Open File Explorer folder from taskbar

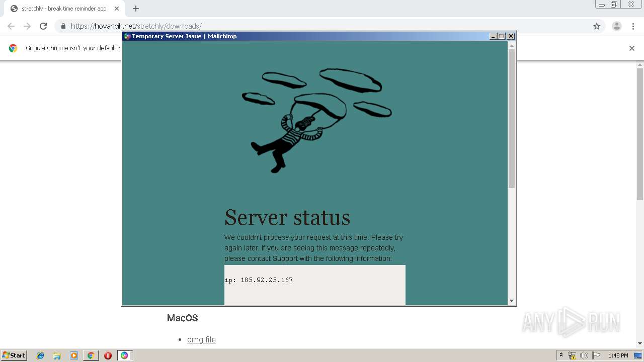coord(57,355)
